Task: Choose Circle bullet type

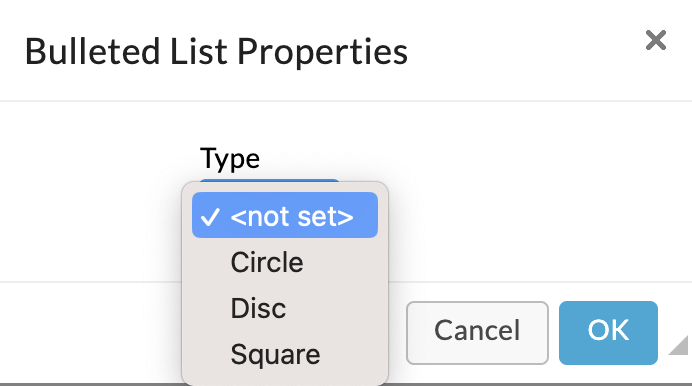Action: click(285, 262)
